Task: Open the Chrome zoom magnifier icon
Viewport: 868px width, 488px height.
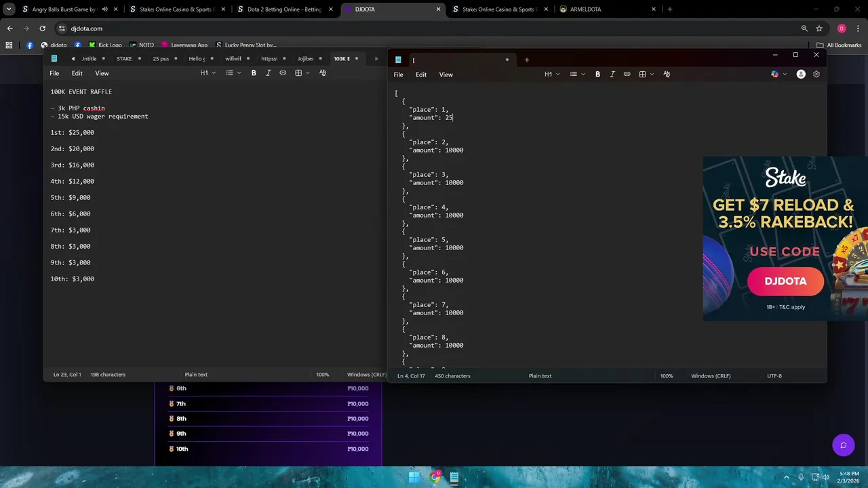Action: click(804, 28)
